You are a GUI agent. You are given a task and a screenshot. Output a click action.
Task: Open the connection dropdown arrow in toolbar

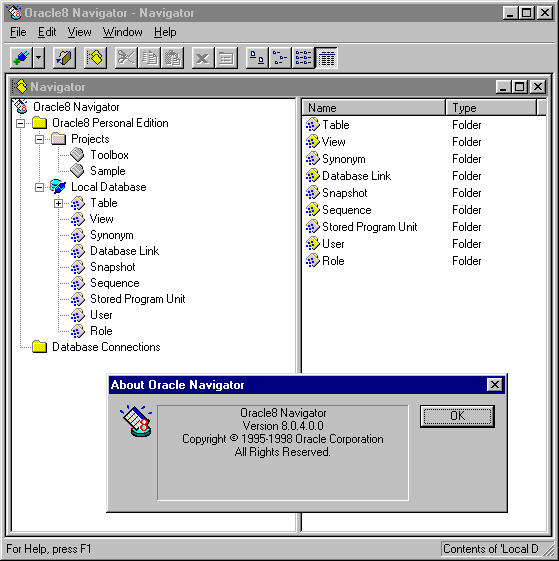(x=39, y=58)
